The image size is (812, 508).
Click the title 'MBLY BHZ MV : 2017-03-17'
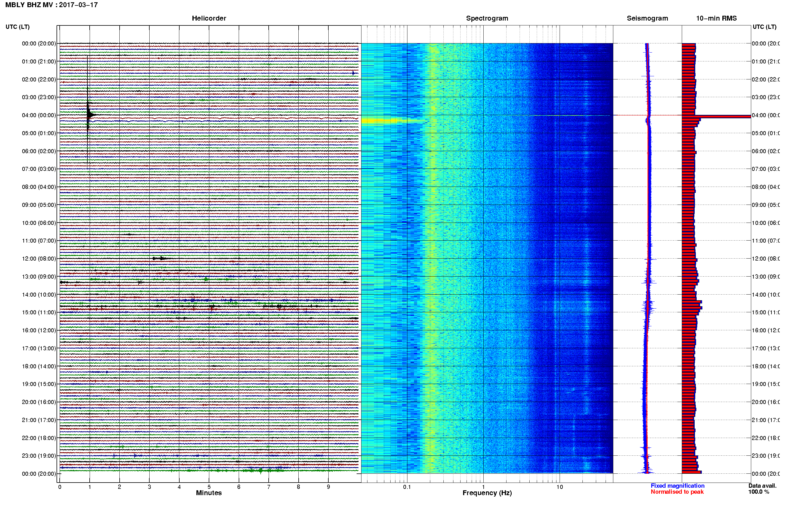point(51,5)
